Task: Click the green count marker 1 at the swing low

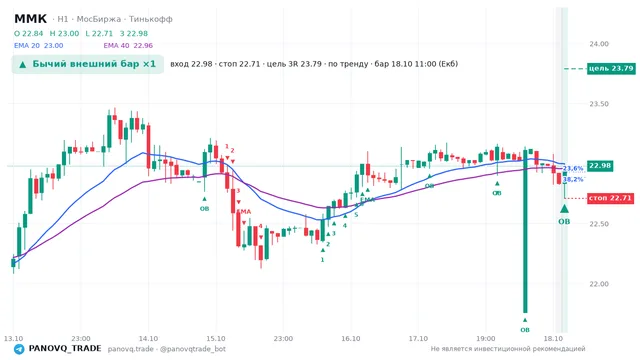Action: [x=322, y=260]
